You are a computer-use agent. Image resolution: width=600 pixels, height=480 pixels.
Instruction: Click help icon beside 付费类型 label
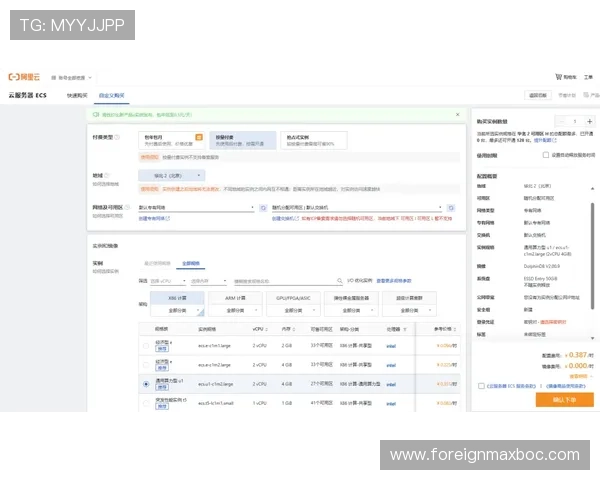[117, 137]
